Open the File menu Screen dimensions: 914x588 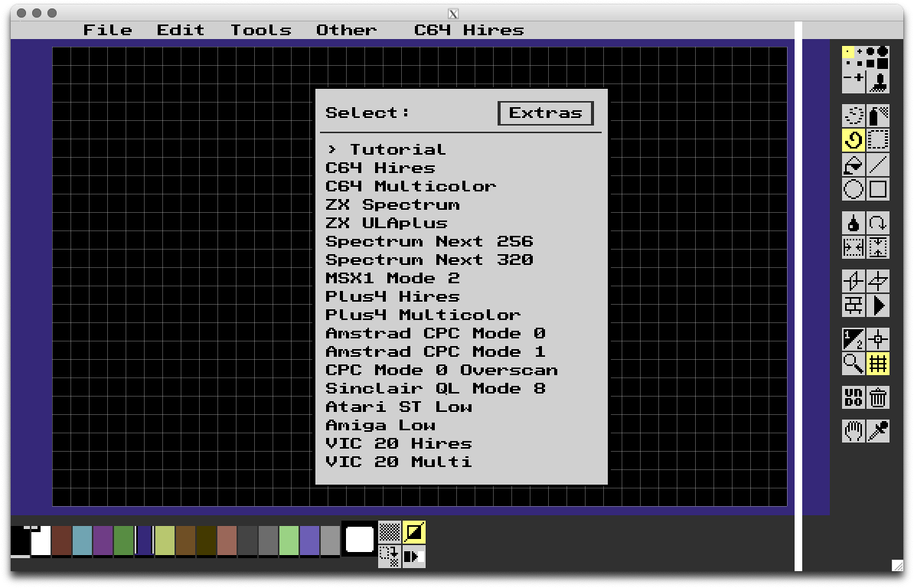[108, 30]
